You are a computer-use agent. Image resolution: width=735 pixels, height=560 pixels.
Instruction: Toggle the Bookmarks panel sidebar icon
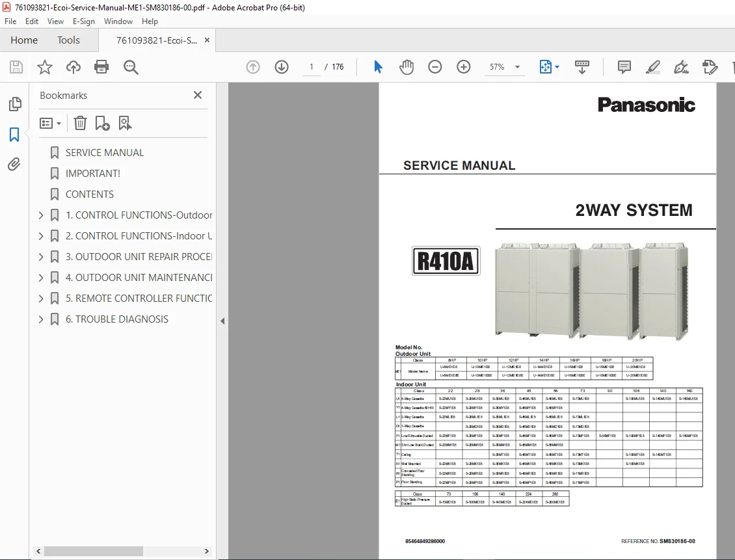coord(14,135)
